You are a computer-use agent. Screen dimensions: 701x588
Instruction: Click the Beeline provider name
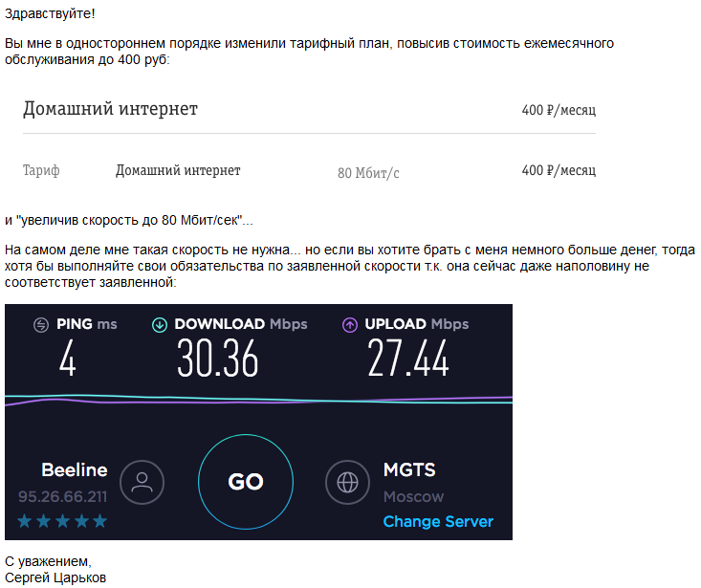[x=75, y=469]
